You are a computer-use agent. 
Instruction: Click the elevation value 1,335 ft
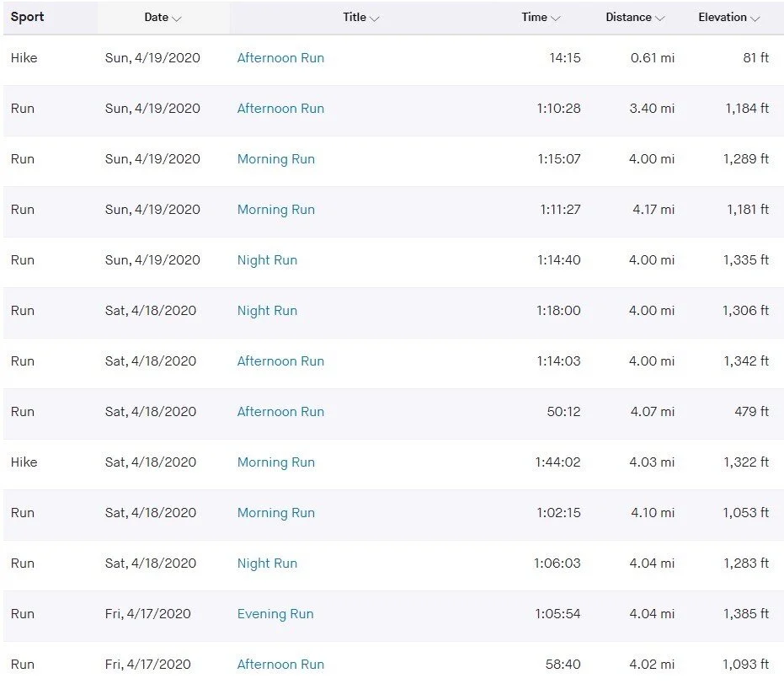[746, 260]
